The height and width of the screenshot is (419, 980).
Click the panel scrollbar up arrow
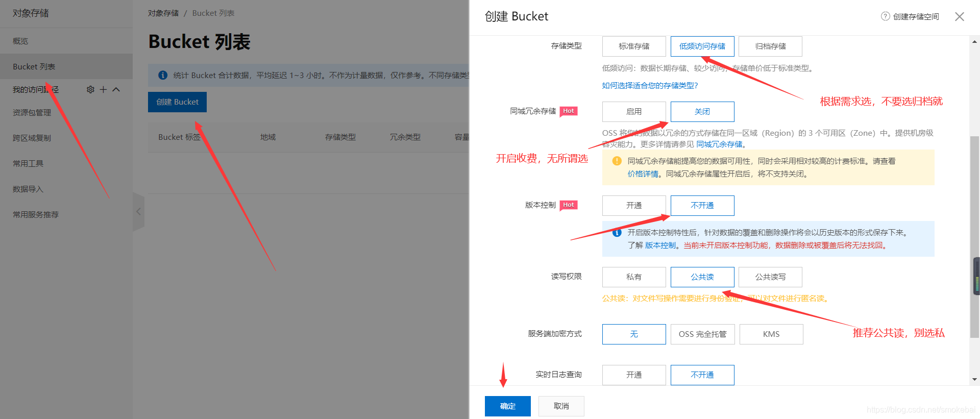975,42
